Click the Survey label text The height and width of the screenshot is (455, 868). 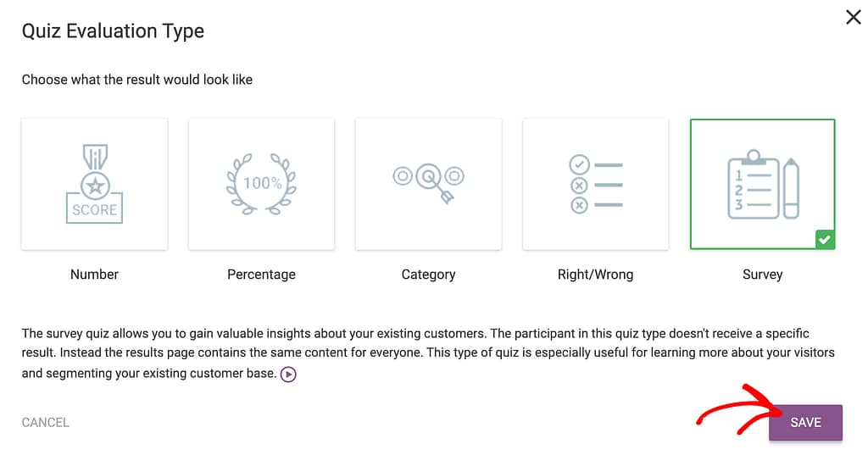pos(762,275)
